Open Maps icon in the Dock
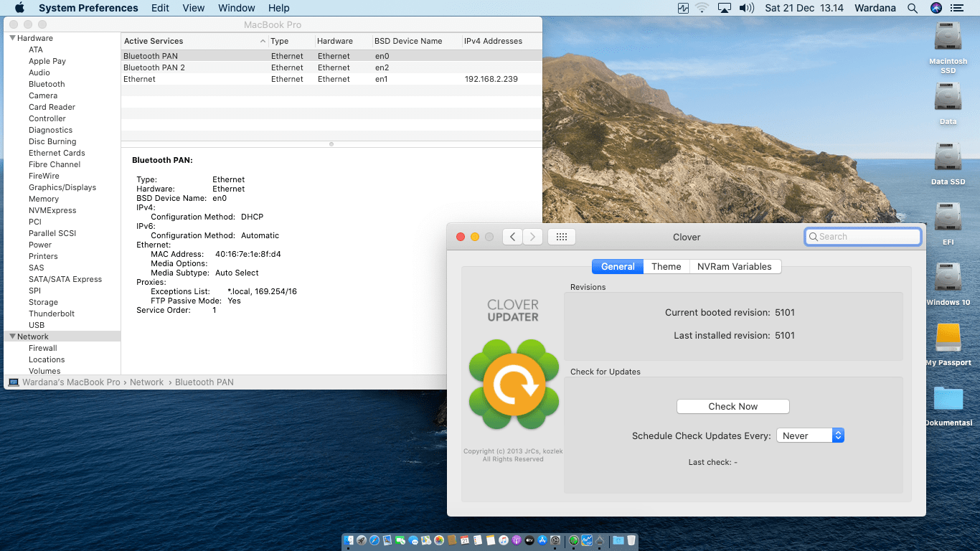Image resolution: width=980 pixels, height=551 pixels. tap(426, 540)
